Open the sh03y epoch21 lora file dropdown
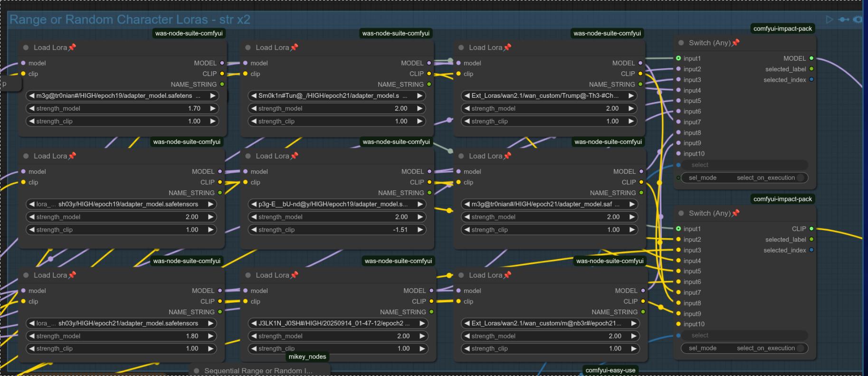 pyautogui.click(x=121, y=323)
